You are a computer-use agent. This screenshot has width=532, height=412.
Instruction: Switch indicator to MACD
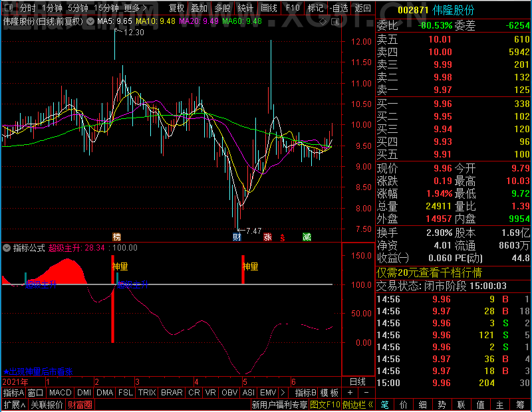(x=61, y=393)
